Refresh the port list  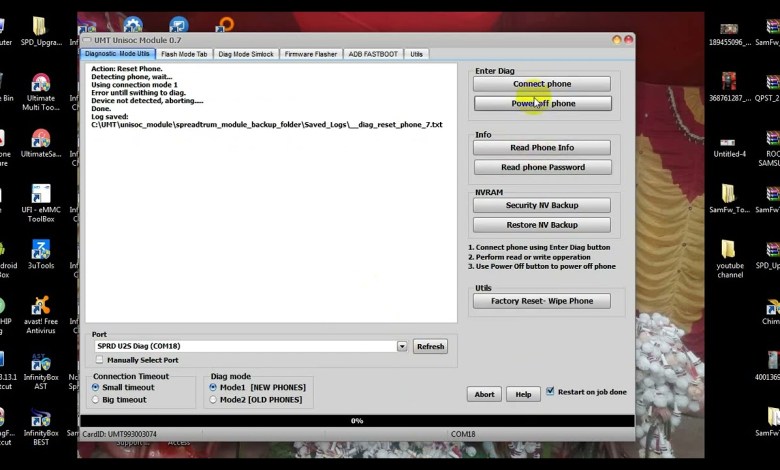[430, 346]
